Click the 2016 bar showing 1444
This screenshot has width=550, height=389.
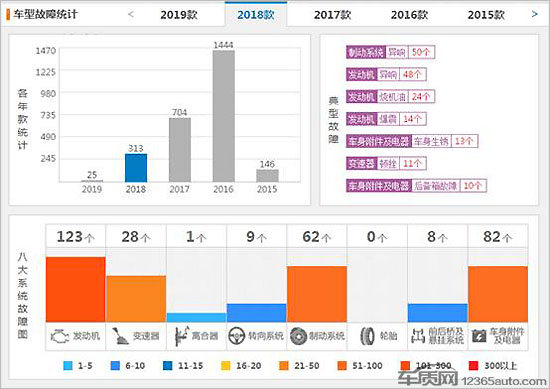(223, 116)
